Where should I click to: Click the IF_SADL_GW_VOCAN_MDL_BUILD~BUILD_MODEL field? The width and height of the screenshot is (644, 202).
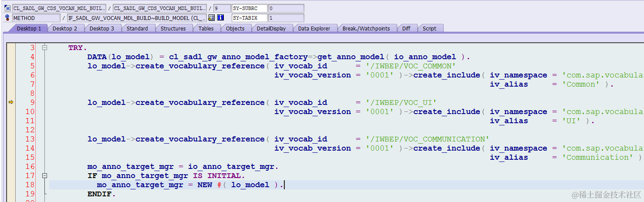click(137, 18)
